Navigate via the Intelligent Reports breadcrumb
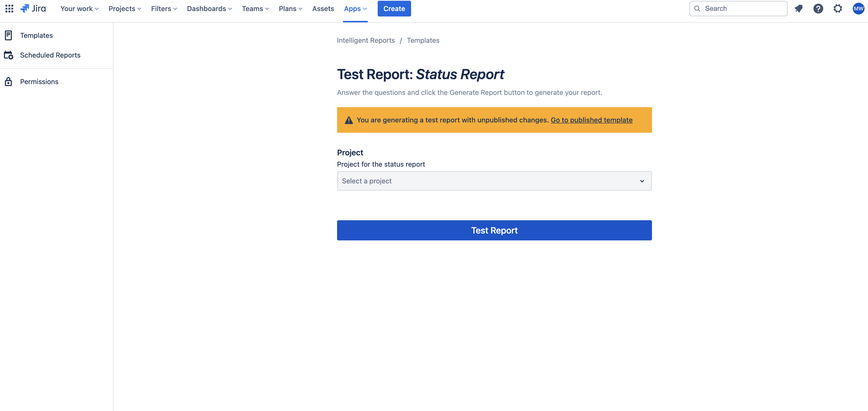Viewport: 868px width, 411px height. (x=366, y=40)
